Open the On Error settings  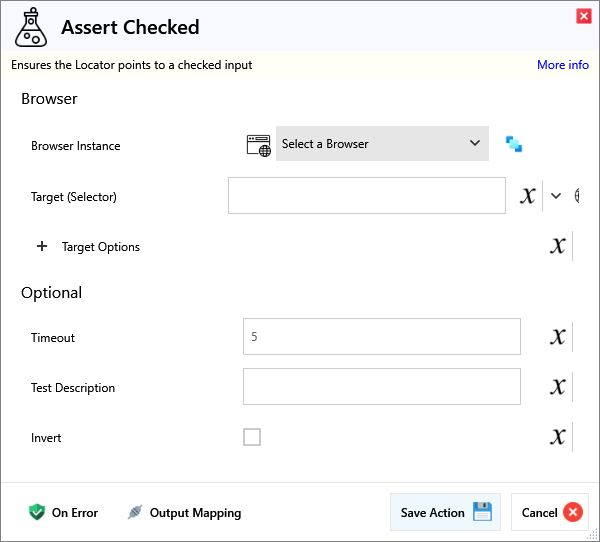click(64, 513)
